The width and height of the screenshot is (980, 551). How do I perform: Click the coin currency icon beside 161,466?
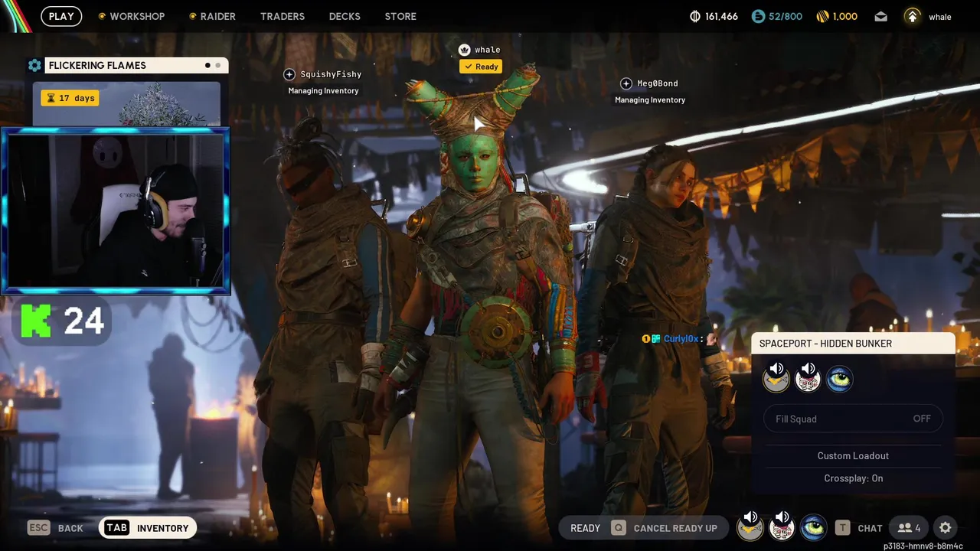pos(695,16)
